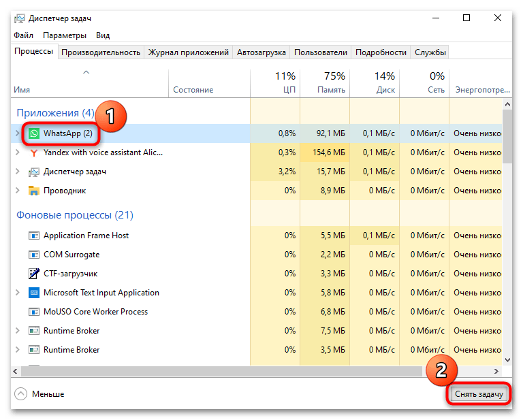
Task: Expand the Runtime Broker row using 3,5 МБ
Action: pos(17,349)
